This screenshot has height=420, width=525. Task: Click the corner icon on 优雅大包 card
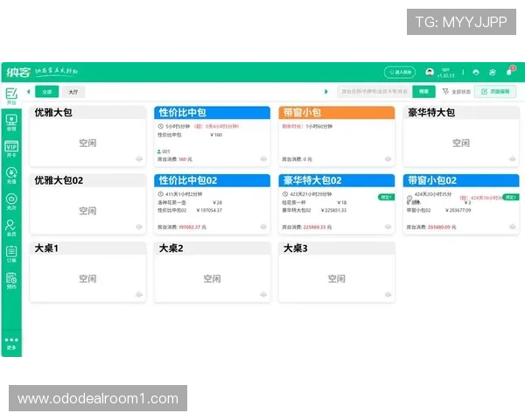[x=139, y=159]
